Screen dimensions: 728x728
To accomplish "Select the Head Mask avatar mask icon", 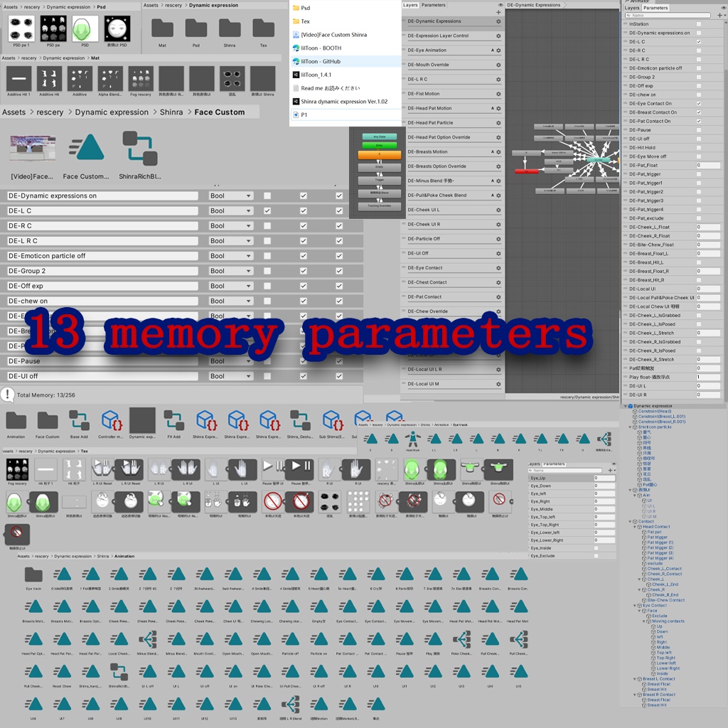I will coord(412,439).
